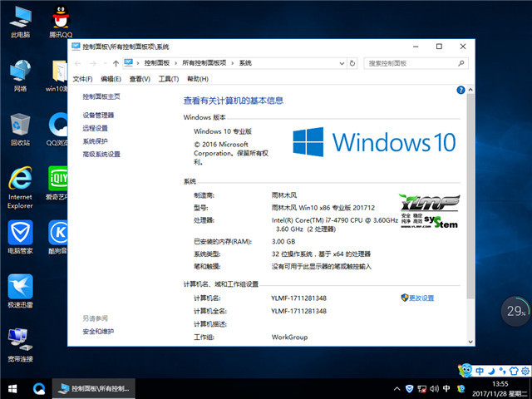Open 设备管理器 link
Viewport: 532px width, 399px height.
pyautogui.click(x=98, y=116)
